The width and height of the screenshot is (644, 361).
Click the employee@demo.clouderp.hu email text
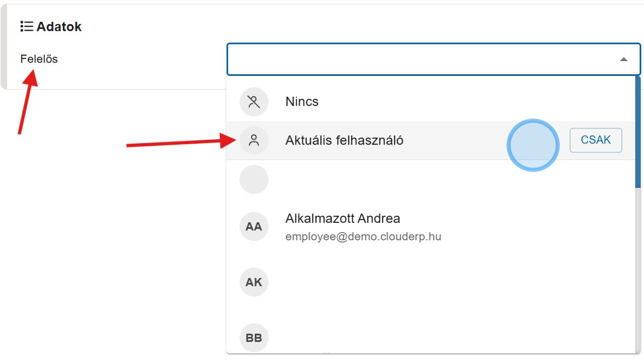click(x=363, y=237)
